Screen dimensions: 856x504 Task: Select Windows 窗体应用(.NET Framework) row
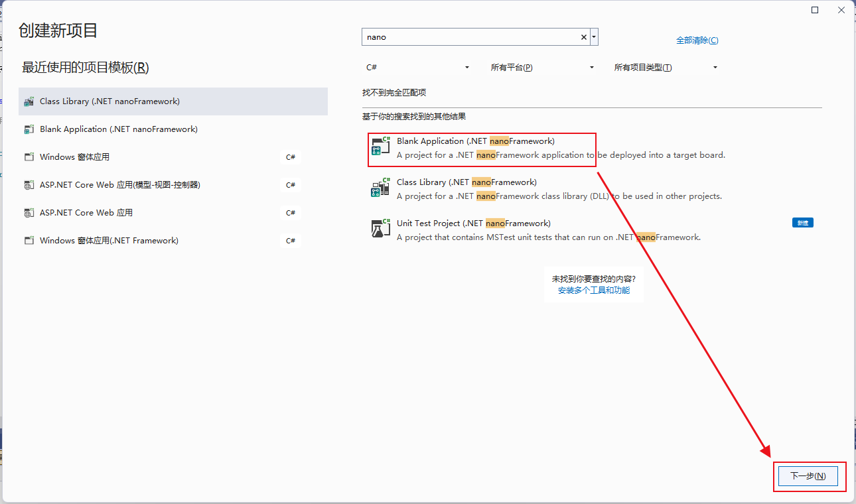[173, 241]
